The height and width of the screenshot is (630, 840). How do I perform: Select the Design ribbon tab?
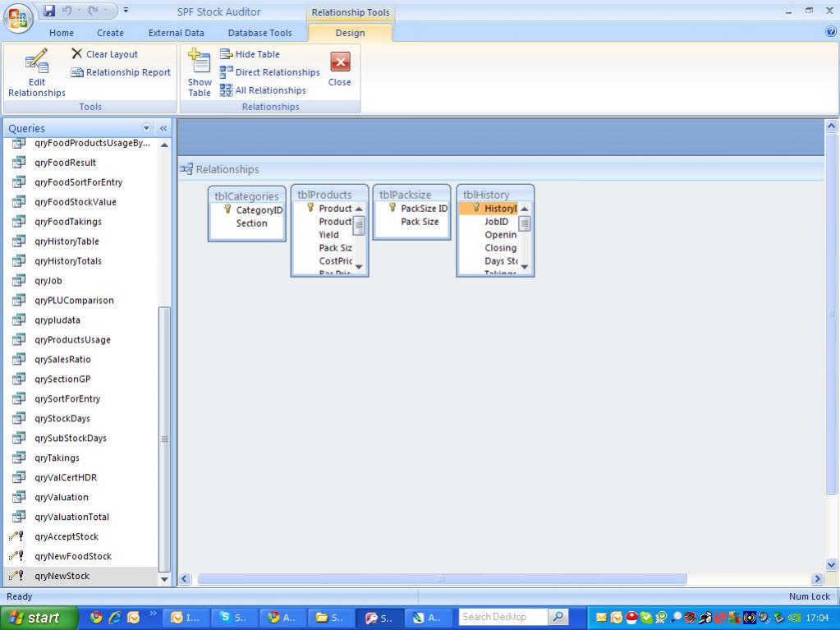click(x=350, y=33)
